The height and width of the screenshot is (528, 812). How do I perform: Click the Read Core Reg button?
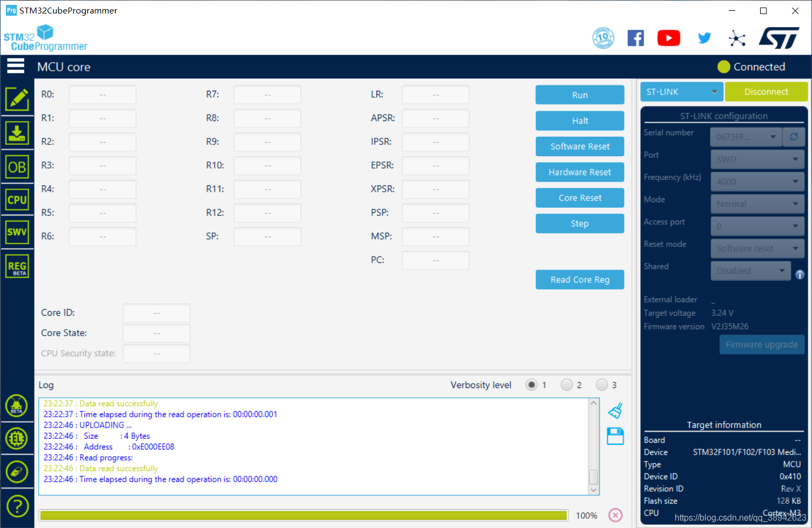coord(580,279)
